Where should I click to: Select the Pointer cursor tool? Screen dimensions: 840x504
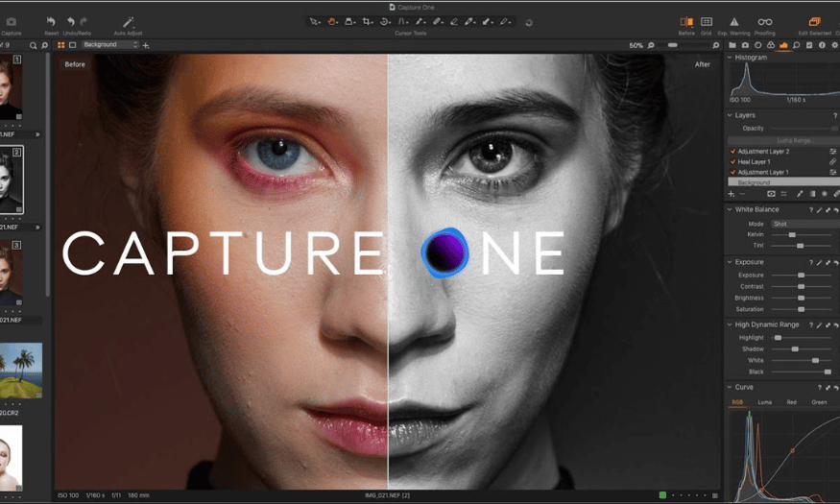315,22
